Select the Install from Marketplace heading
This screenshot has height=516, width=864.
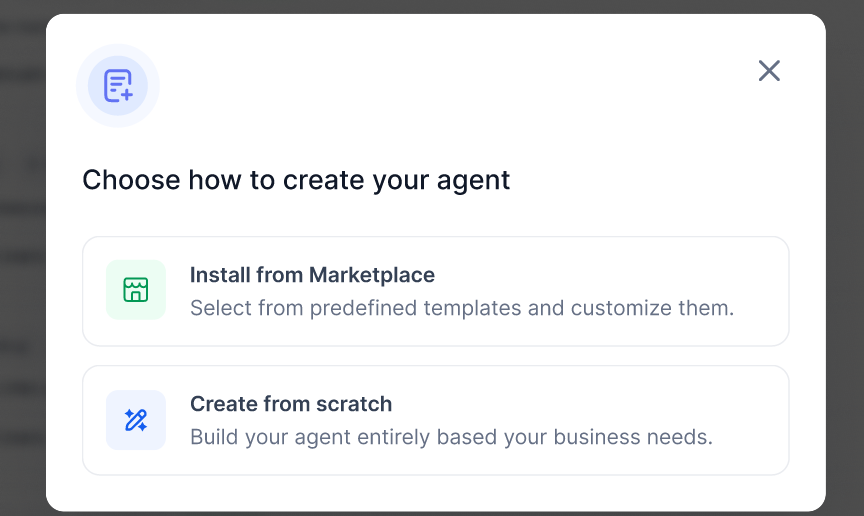tap(312, 275)
